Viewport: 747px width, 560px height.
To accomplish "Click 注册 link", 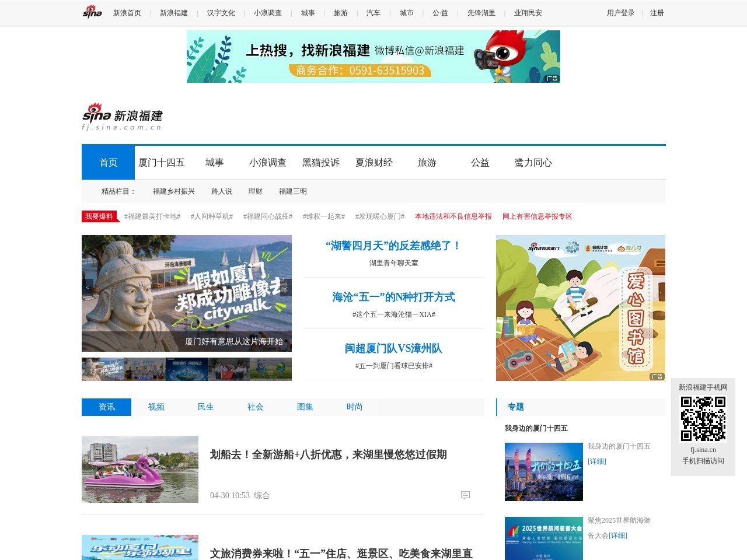I will point(657,13).
